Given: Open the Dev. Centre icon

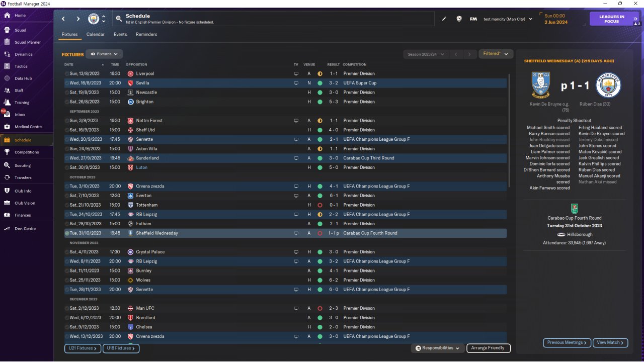Looking at the screenshot, I should click(7, 229).
